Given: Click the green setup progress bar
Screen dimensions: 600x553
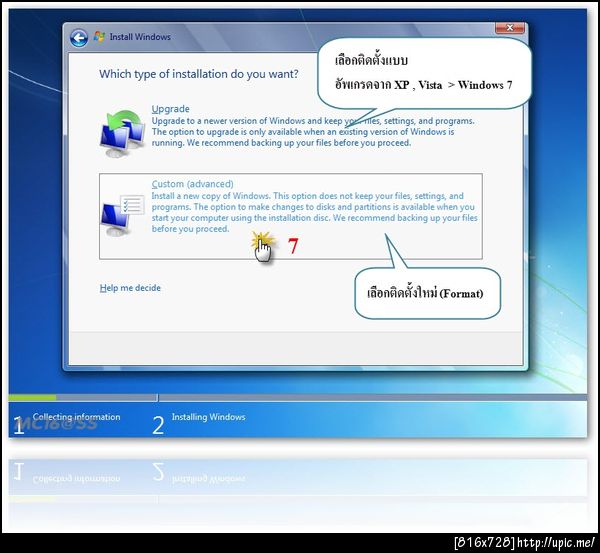Looking at the screenshot, I should pyautogui.click(x=33, y=398).
